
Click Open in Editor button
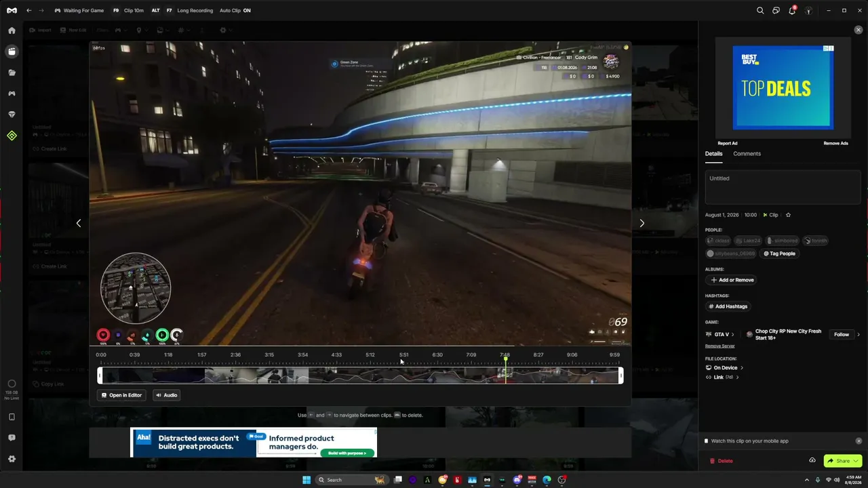point(121,395)
